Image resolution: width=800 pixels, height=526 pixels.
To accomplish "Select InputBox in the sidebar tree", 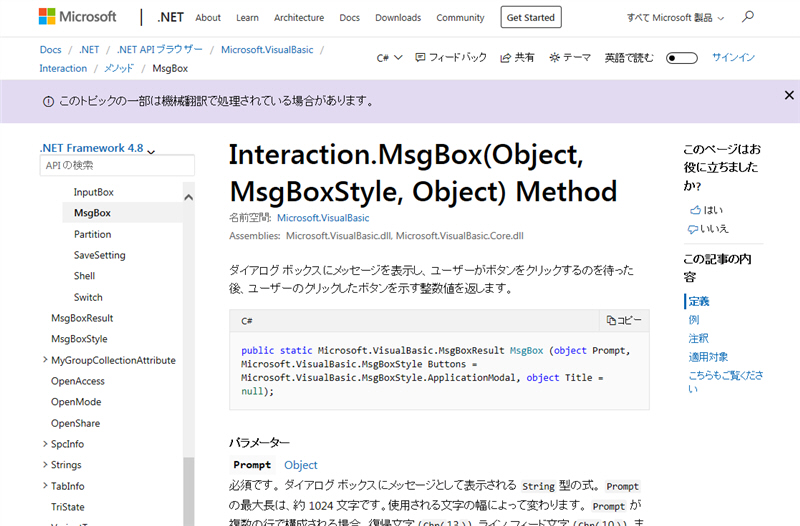I will coord(94,192).
